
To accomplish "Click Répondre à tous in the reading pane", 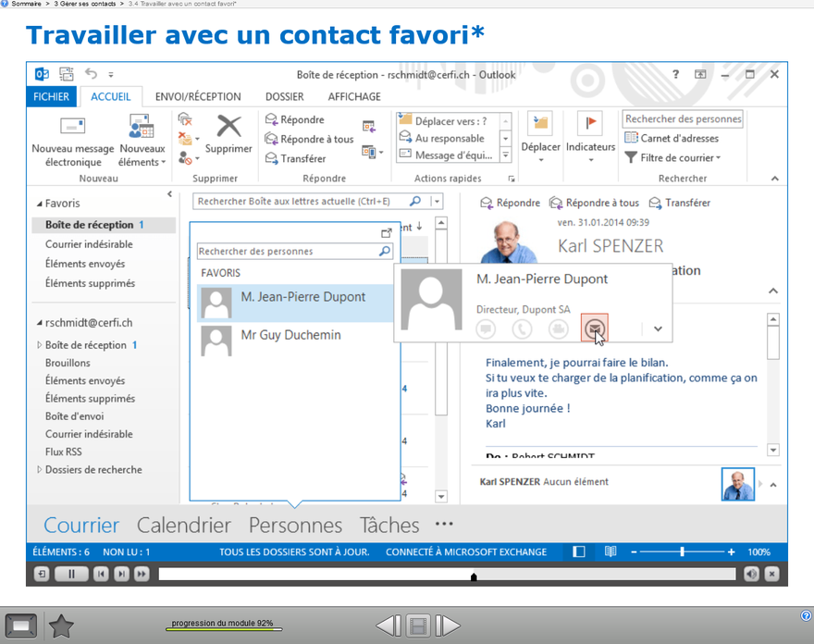I will [x=594, y=203].
